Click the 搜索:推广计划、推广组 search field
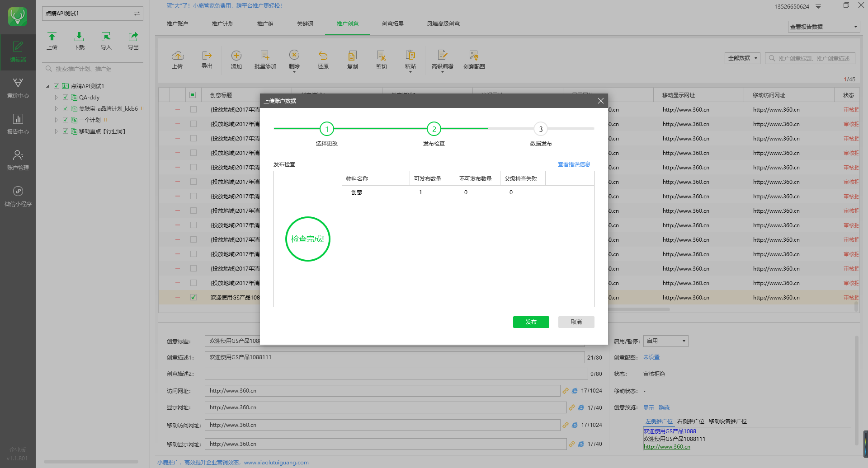 pyautogui.click(x=93, y=69)
